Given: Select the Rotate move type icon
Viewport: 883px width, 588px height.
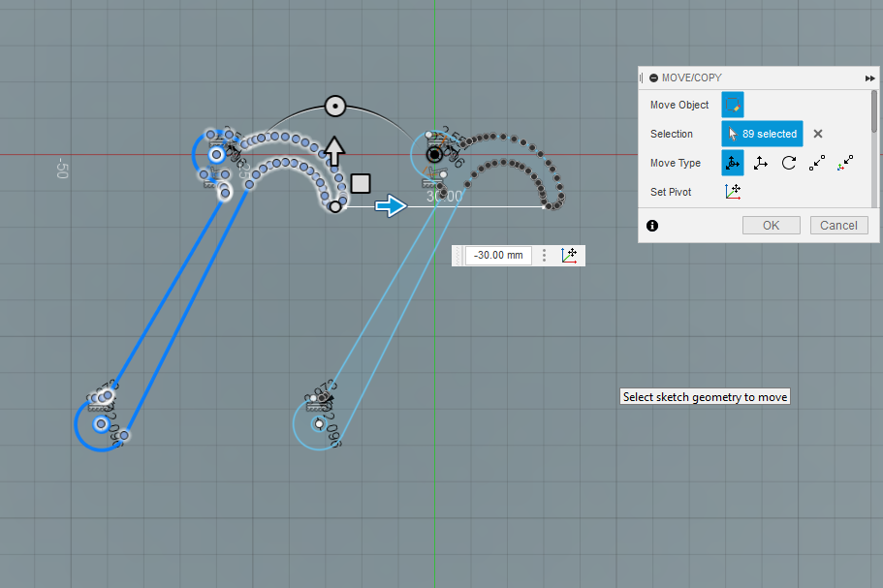Looking at the screenshot, I should tap(789, 163).
